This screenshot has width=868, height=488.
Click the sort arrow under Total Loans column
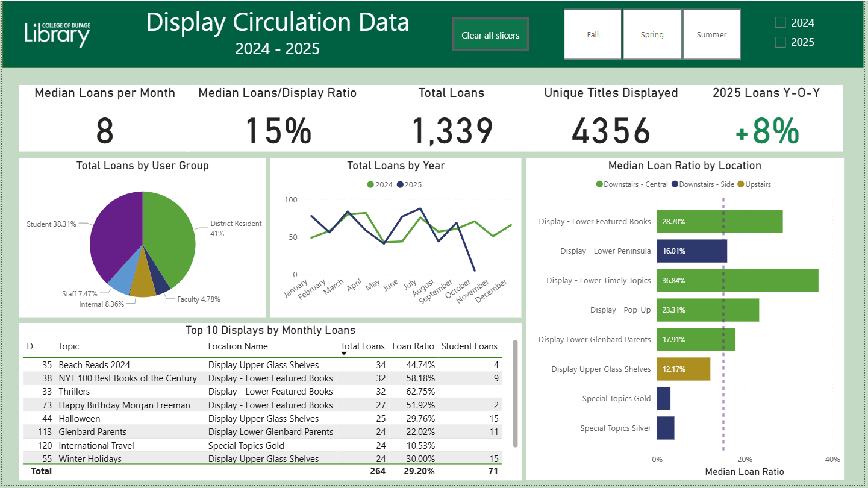pyautogui.click(x=344, y=354)
